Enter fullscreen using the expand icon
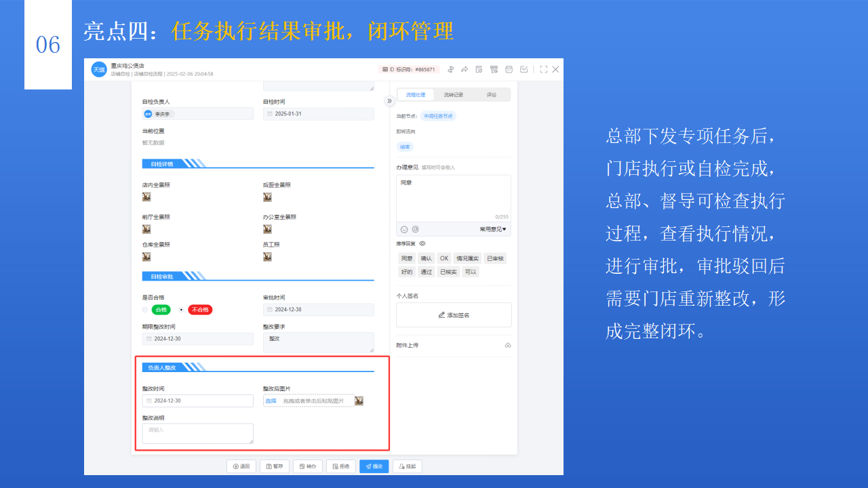The width and height of the screenshot is (868, 488). (542, 69)
